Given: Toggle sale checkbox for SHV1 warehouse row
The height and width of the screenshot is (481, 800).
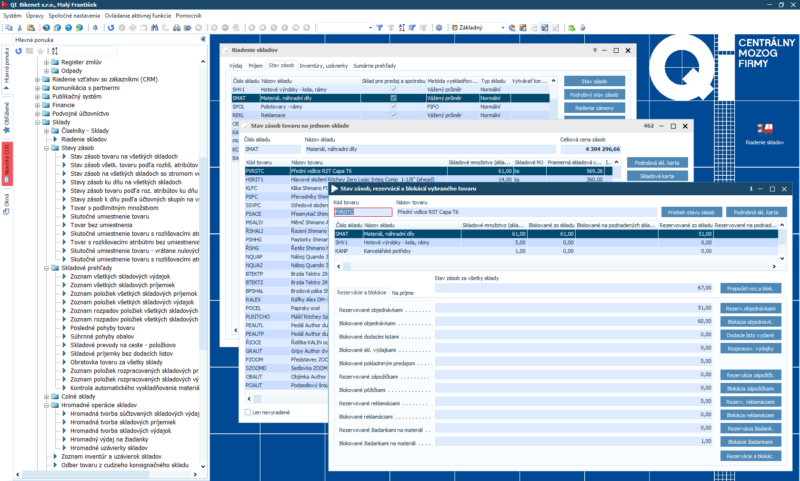Looking at the screenshot, I should [393, 89].
